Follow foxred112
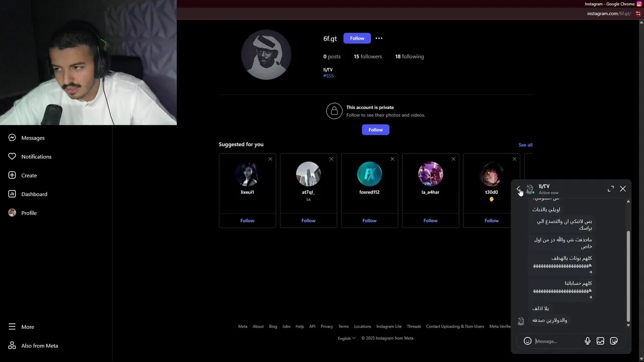The height and width of the screenshot is (362, 644). coord(369,220)
